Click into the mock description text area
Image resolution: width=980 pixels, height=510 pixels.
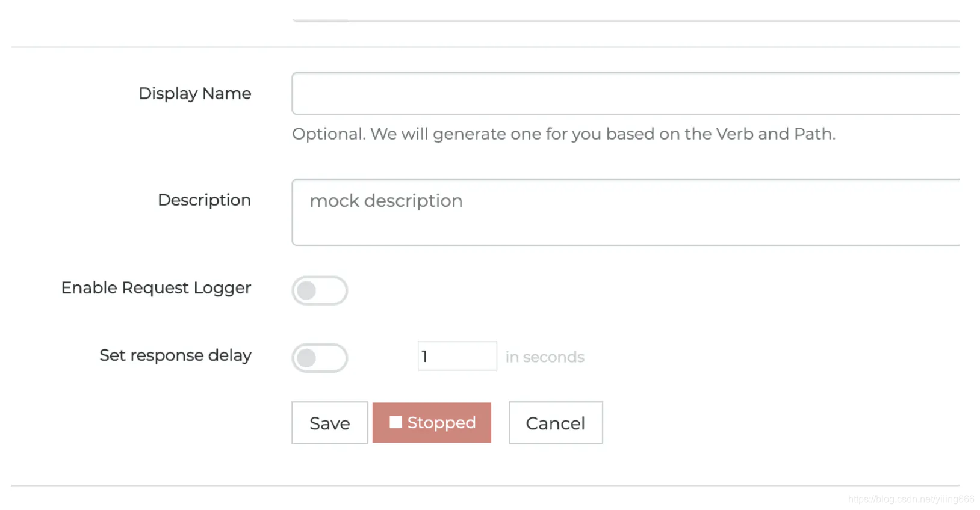625,212
